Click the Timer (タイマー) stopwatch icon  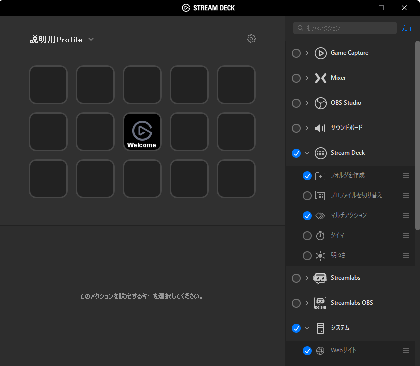point(320,236)
